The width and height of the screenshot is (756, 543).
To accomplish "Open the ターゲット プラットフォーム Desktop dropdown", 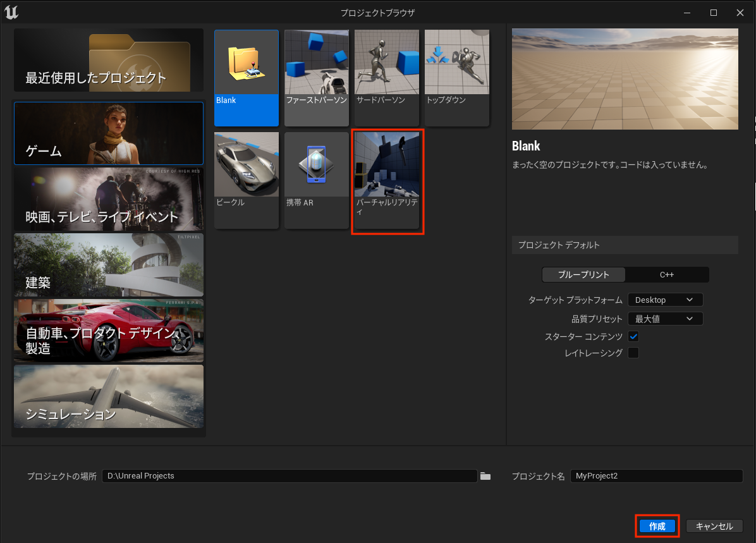I will pyautogui.click(x=665, y=300).
